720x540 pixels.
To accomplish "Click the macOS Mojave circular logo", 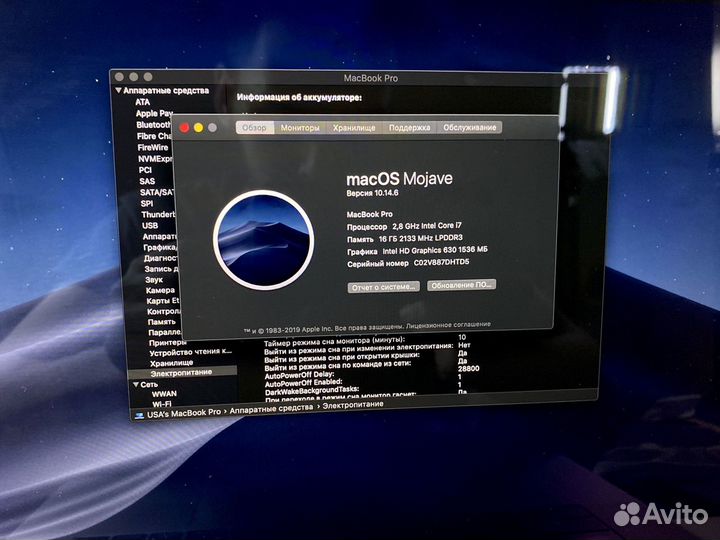I will coord(258,240).
